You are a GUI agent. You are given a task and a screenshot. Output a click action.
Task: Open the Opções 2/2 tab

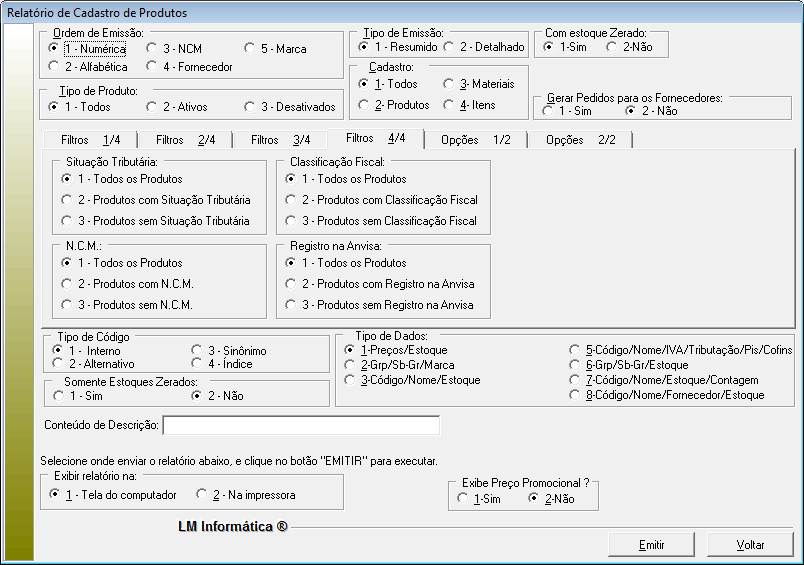tap(580, 140)
